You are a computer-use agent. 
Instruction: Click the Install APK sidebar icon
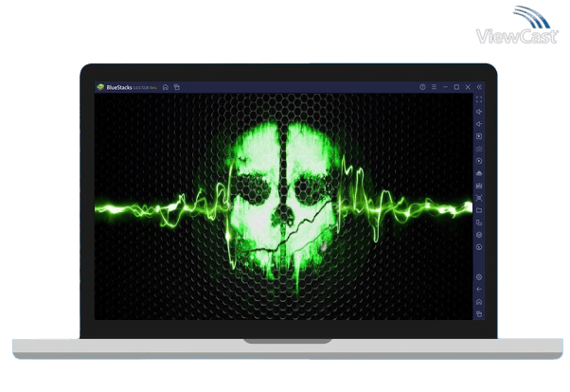click(x=479, y=173)
